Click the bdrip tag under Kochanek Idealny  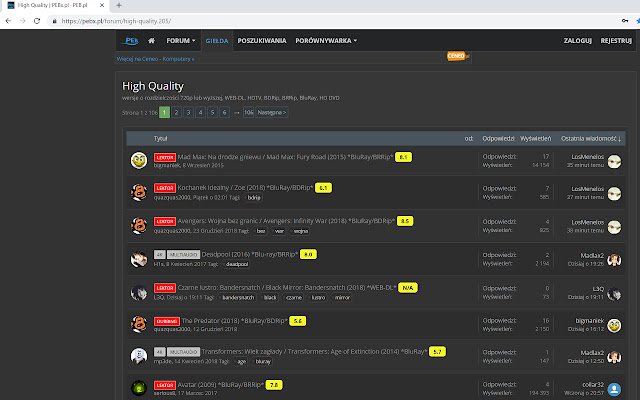tap(254, 198)
